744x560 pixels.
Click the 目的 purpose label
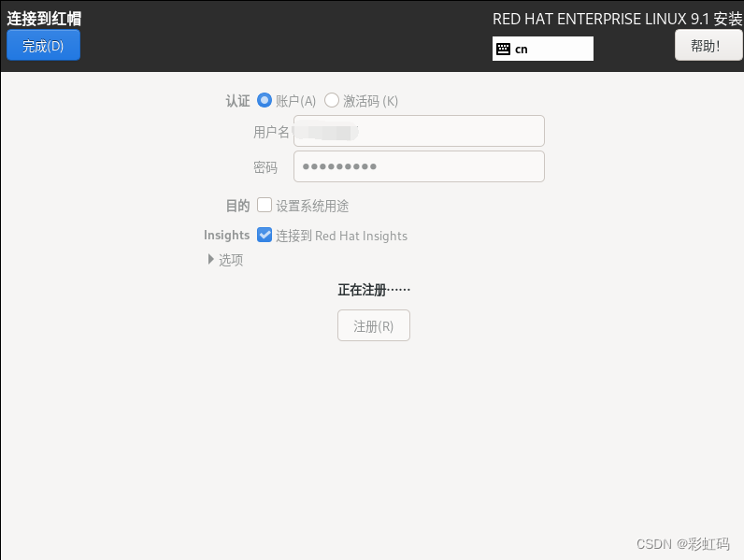point(237,206)
